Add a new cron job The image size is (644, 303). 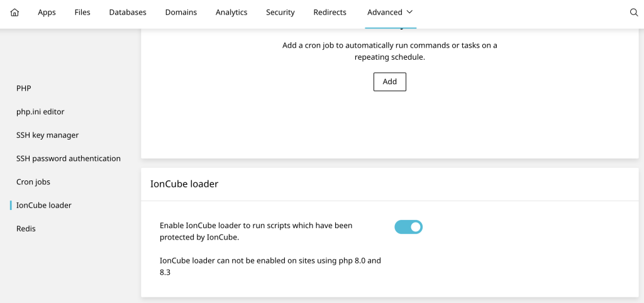(x=390, y=82)
